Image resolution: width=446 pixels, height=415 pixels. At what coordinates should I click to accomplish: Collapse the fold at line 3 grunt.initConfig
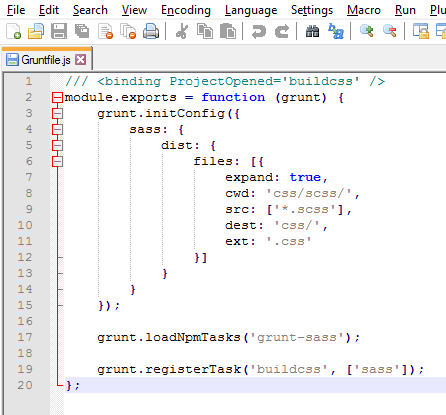[x=57, y=114]
